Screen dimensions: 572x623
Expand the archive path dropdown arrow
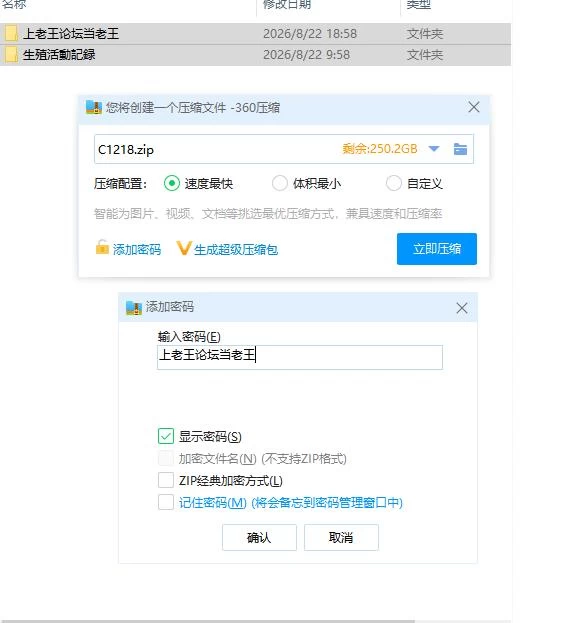[434, 149]
